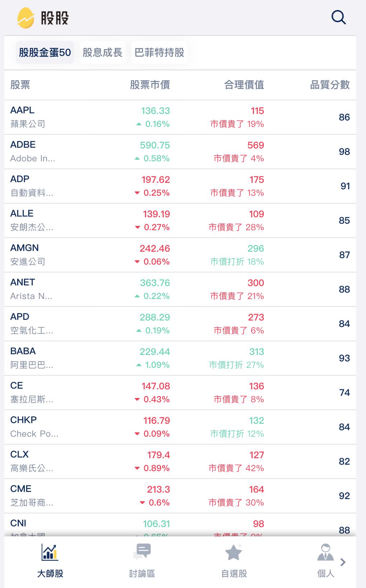The height and width of the screenshot is (588, 366).
Task: Sort by 品質分數 column header
Action: pyautogui.click(x=329, y=85)
